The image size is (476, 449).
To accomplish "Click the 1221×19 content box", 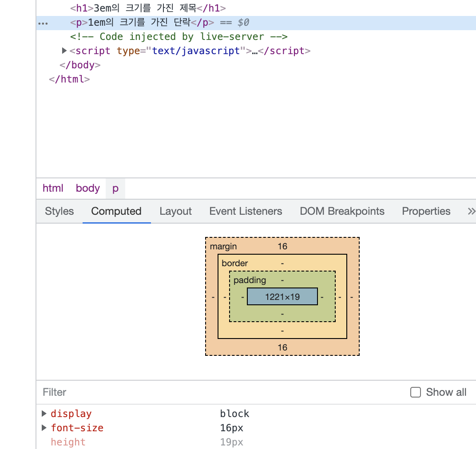I will tap(282, 296).
